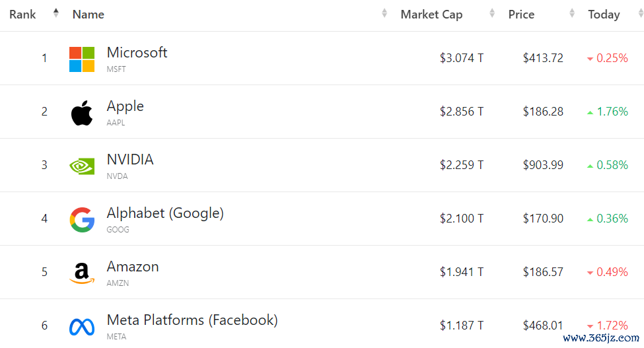Sort table by Rank arrows
The width and height of the screenshot is (644, 348).
point(56,13)
